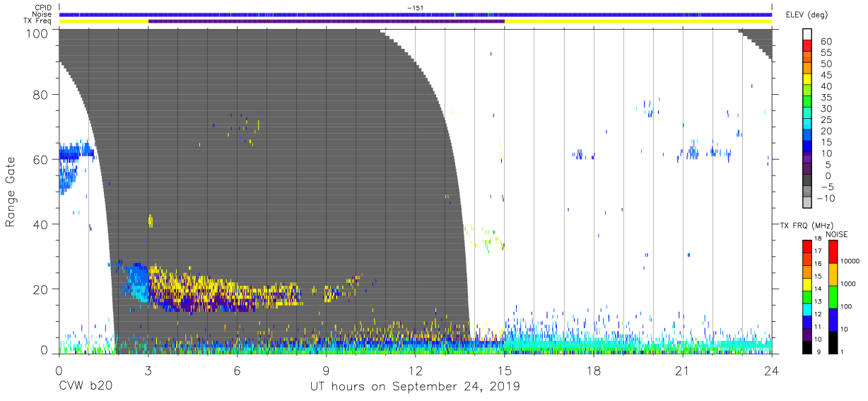Click x-axis tick label 15
The width and height of the screenshot is (868, 401).
[x=505, y=371]
